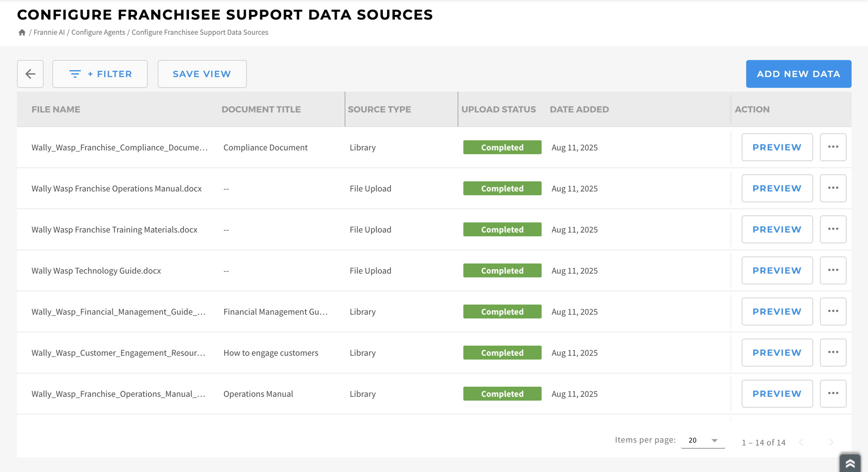Click the ellipsis icon on the Compliance Document row
The height and width of the screenshot is (472, 868).
click(x=833, y=147)
